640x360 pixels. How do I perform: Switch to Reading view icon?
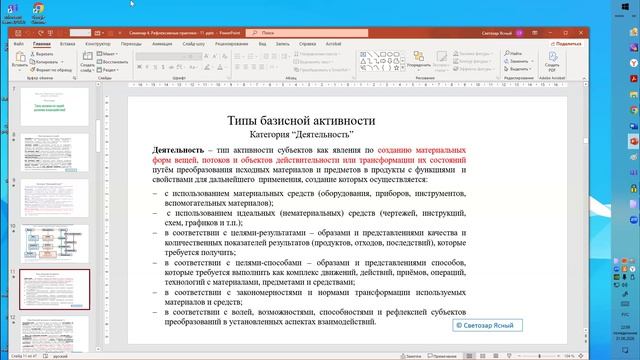tap(496, 356)
